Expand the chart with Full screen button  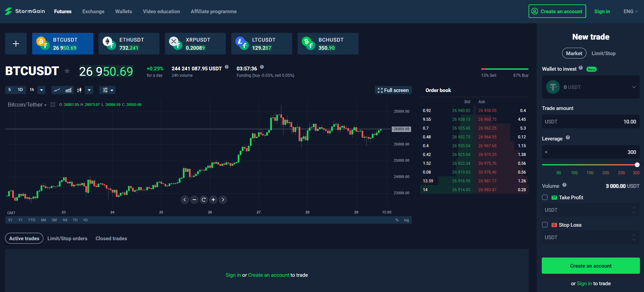(x=393, y=90)
